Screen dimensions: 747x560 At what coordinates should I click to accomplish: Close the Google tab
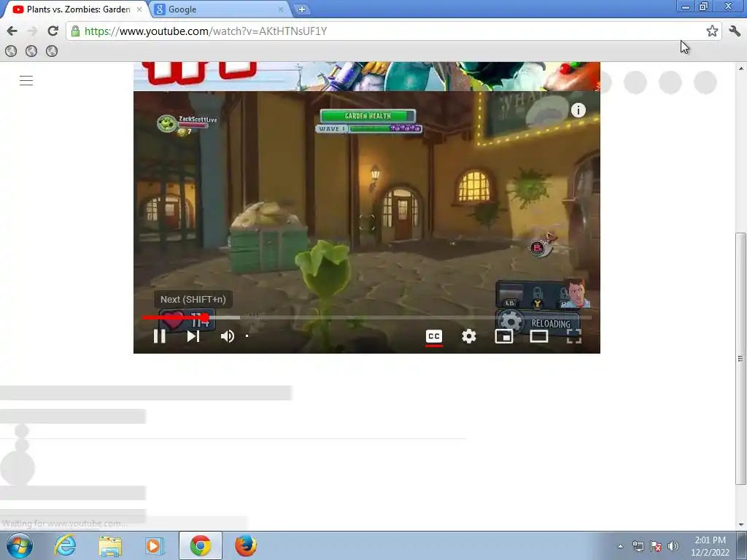click(281, 9)
